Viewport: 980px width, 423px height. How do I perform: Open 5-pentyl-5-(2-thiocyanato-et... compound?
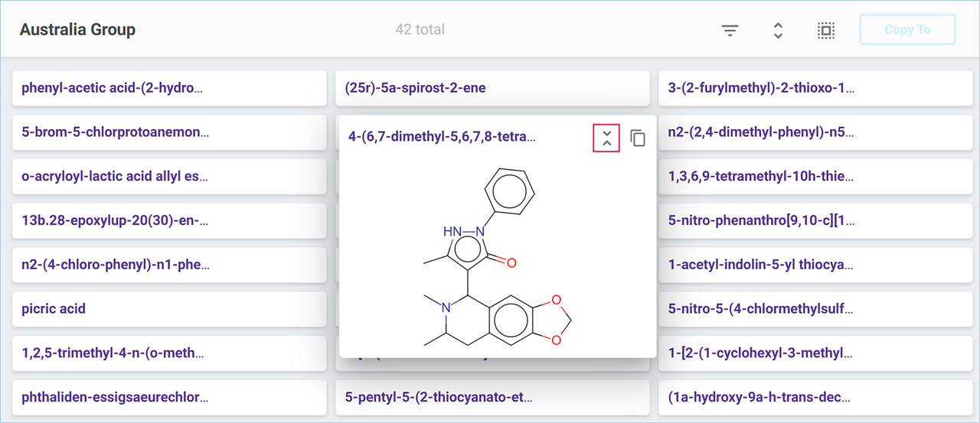click(x=492, y=398)
